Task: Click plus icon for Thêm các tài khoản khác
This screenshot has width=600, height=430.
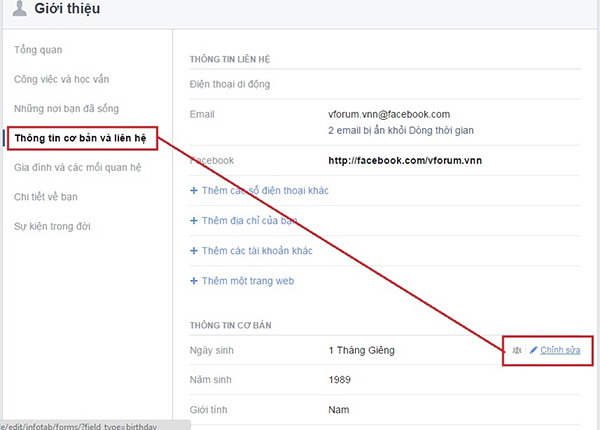Action: (x=194, y=251)
